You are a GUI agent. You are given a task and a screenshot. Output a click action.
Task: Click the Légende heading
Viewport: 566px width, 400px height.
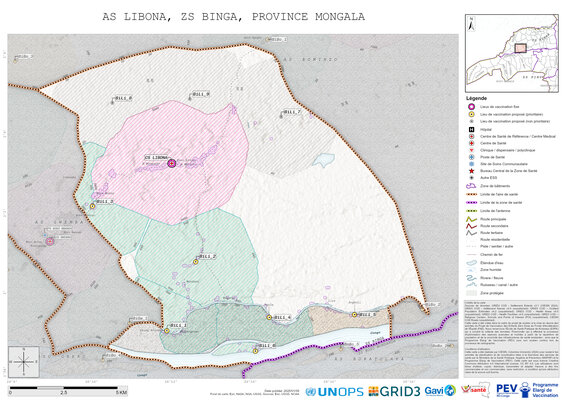476,98
